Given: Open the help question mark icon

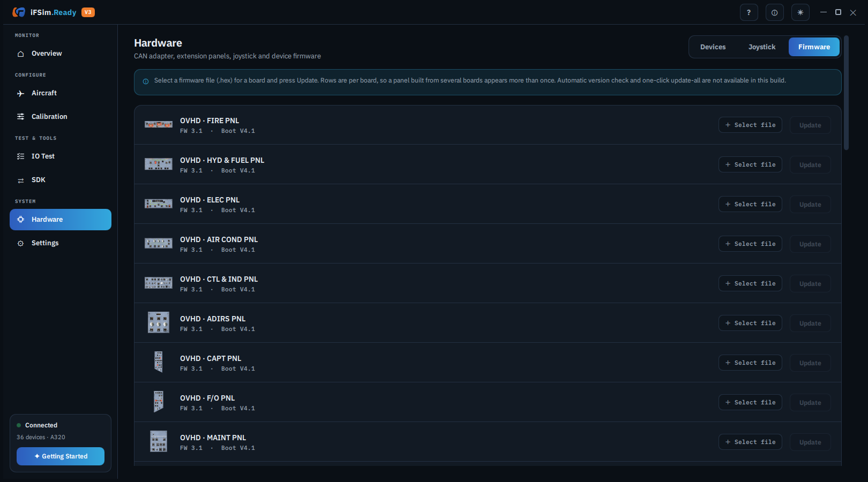Looking at the screenshot, I should point(749,12).
